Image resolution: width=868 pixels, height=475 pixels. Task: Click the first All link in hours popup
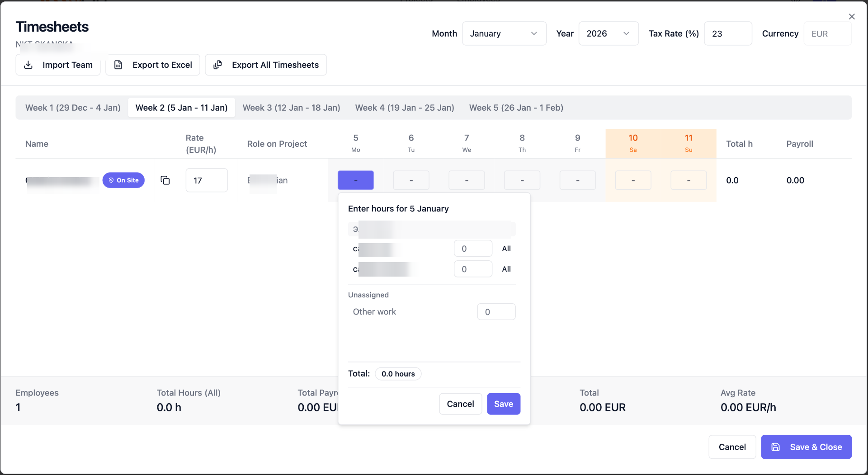click(x=506, y=249)
